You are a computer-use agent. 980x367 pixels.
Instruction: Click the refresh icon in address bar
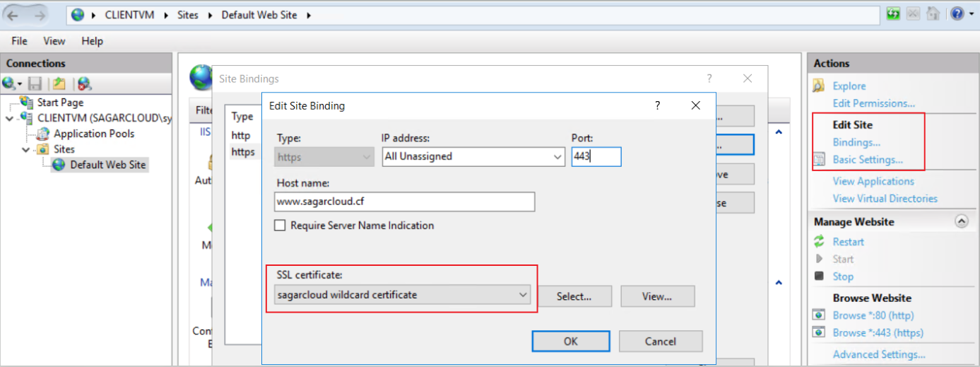pos(893,13)
